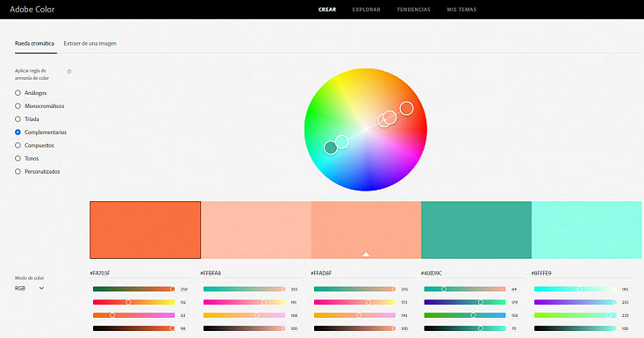Select the teal #40B39C swatch
The image size is (644, 338).
pyautogui.click(x=476, y=230)
